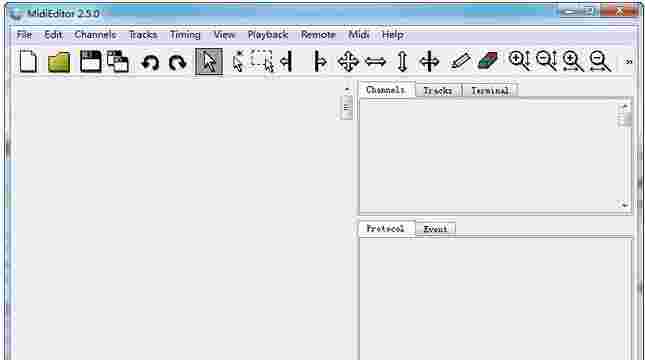Click the editor vertical scrollbar handle

[347, 107]
